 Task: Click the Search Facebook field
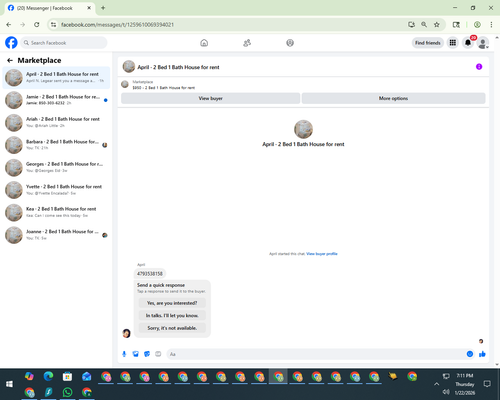coord(64,43)
